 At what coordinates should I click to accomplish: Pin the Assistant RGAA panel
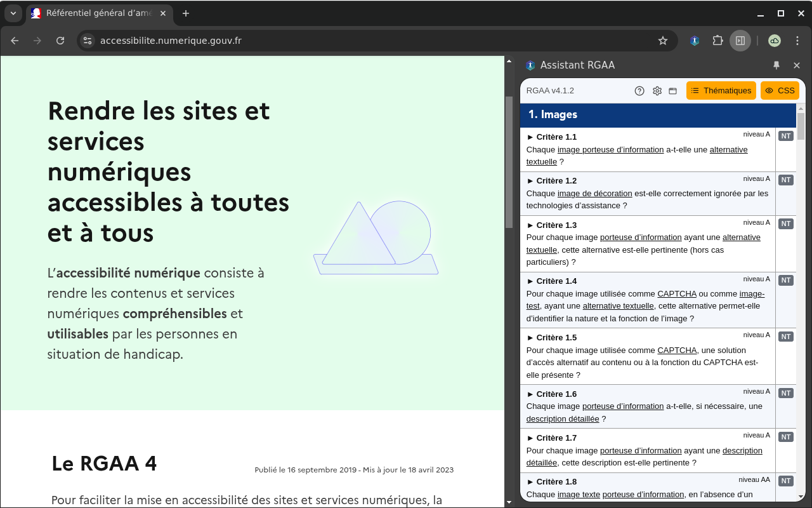(776, 65)
